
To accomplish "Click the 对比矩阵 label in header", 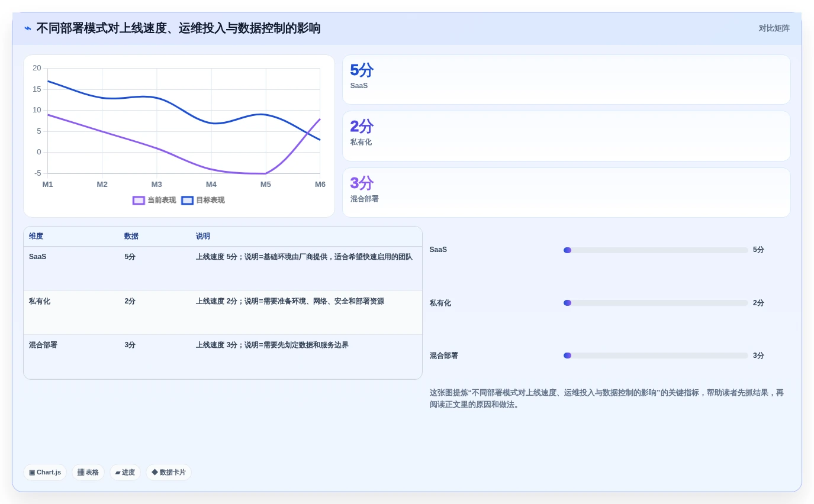I will pos(774,28).
